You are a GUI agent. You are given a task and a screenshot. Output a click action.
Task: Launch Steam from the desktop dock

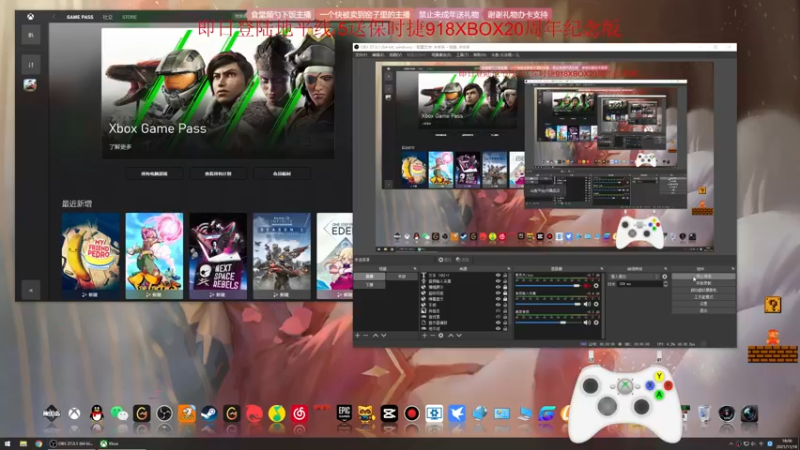pos(209,414)
